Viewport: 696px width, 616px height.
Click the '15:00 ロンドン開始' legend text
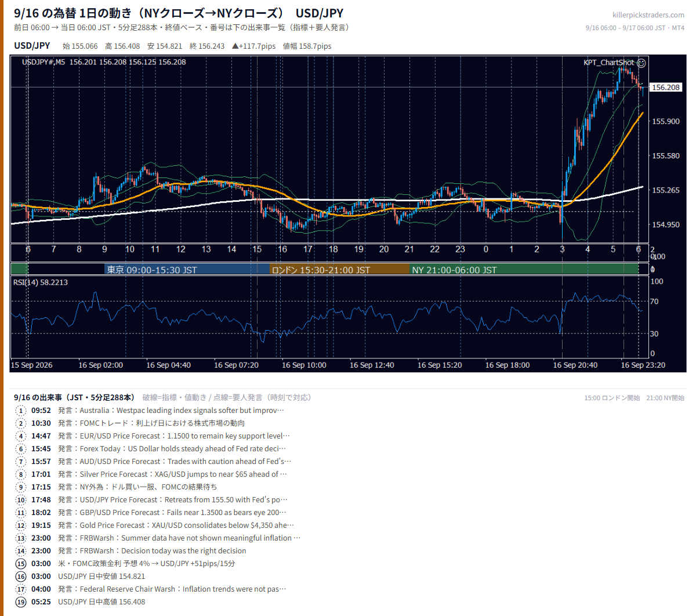(612, 398)
